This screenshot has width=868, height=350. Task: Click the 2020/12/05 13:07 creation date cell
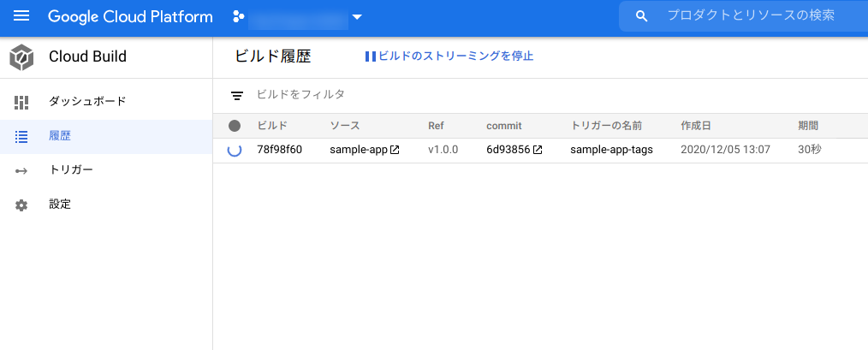tap(725, 150)
